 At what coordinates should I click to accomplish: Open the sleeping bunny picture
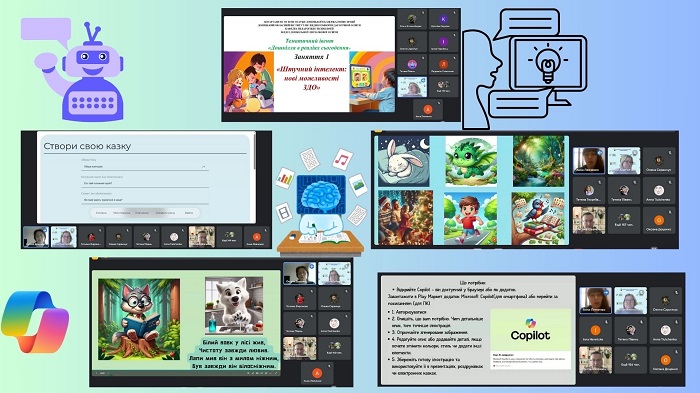[x=404, y=162]
